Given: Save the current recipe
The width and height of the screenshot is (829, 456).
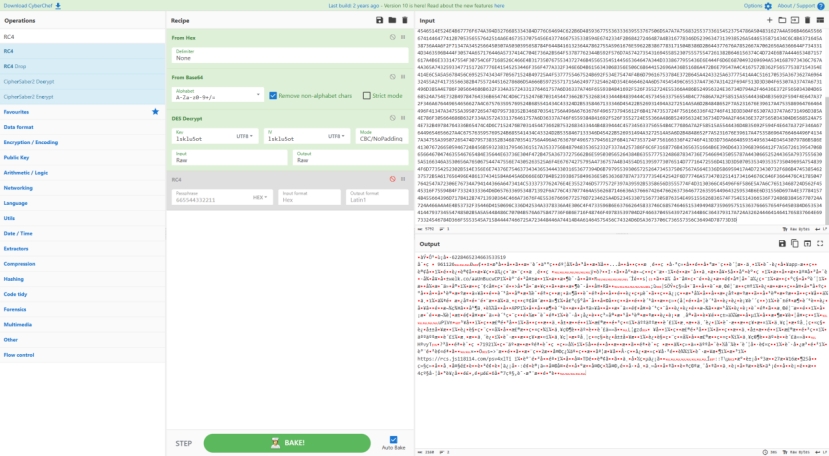Looking at the screenshot, I should [379, 20].
